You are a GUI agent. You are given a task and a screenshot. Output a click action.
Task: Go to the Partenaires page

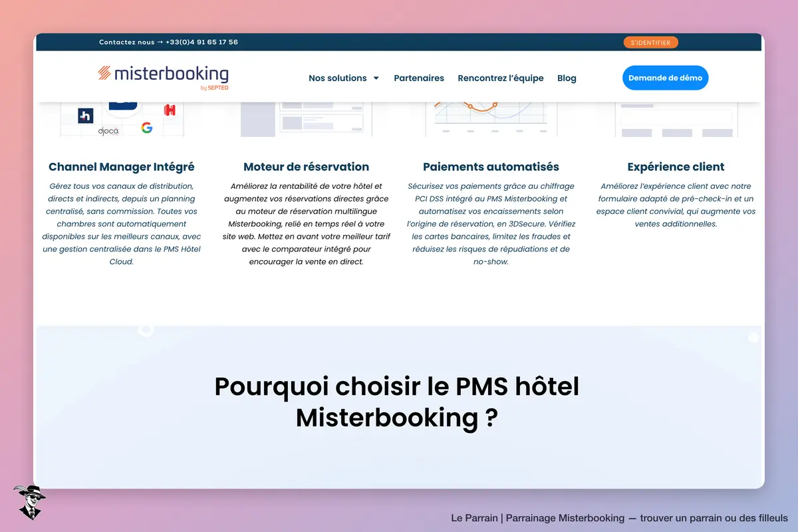[x=419, y=78]
